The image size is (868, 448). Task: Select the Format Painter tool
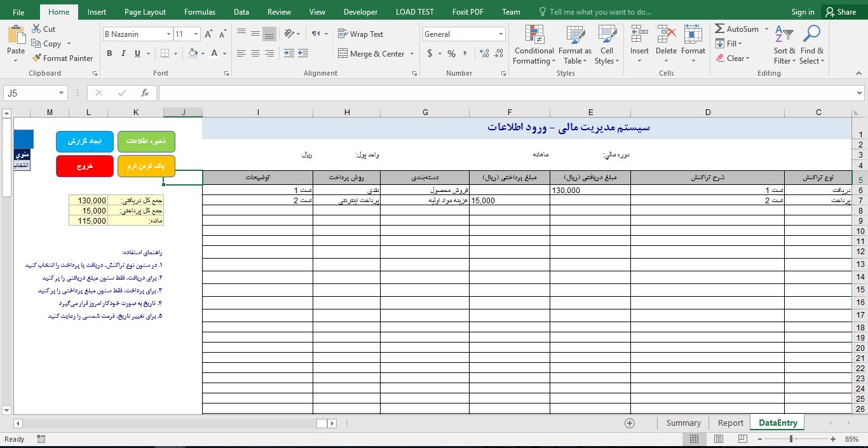coord(62,58)
